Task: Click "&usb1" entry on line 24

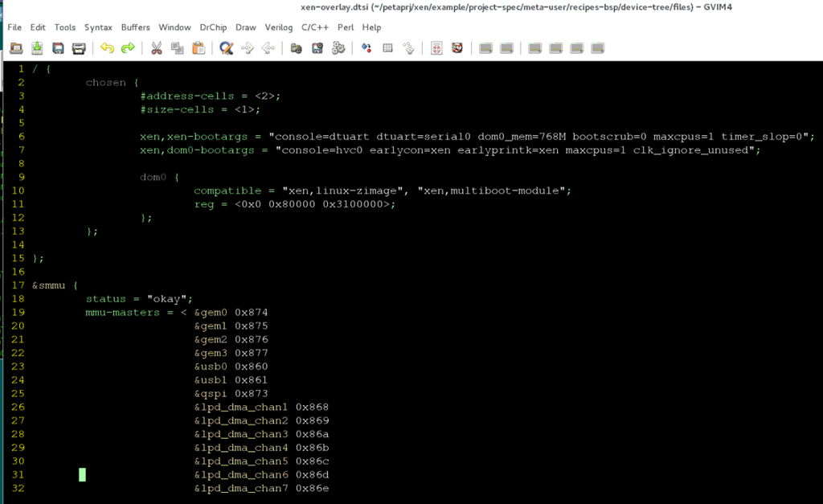Action: pos(211,380)
